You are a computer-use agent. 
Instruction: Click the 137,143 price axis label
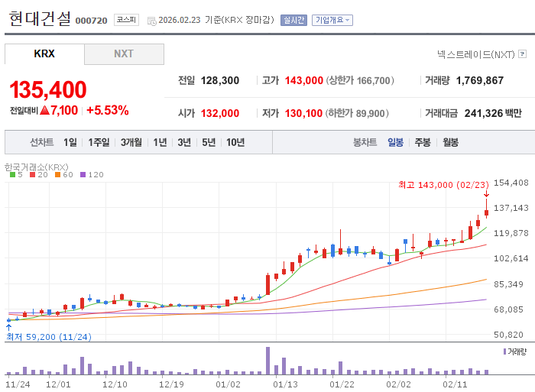[x=511, y=208]
